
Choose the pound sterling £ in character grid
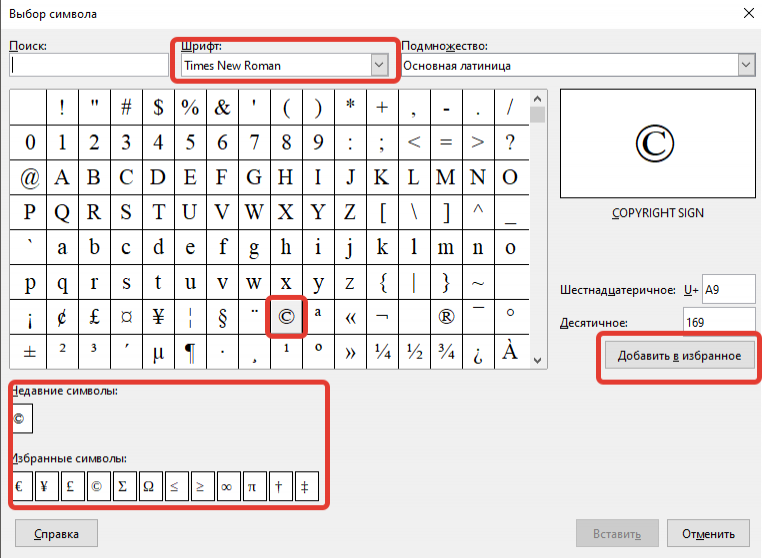(94, 317)
